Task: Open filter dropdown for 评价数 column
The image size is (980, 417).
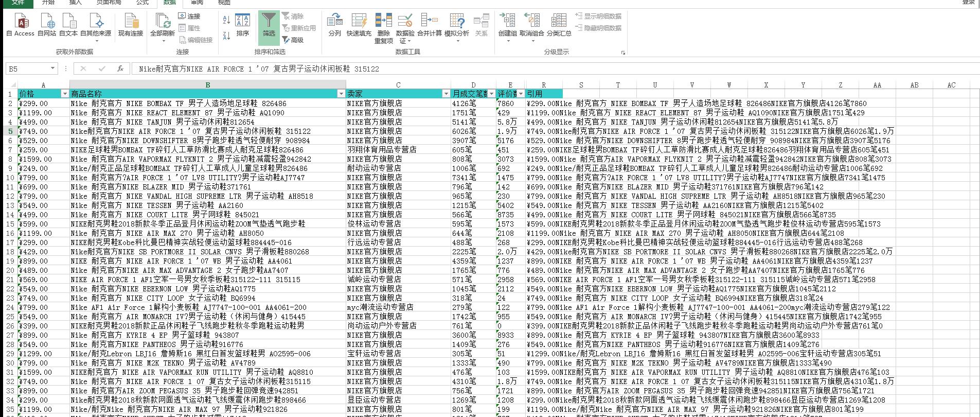Action: tap(521, 94)
